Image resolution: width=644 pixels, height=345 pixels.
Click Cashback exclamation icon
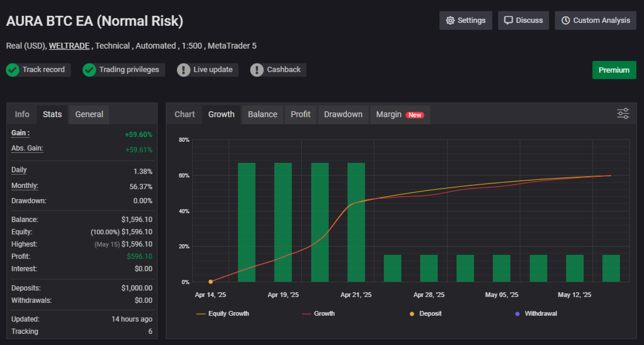click(257, 70)
